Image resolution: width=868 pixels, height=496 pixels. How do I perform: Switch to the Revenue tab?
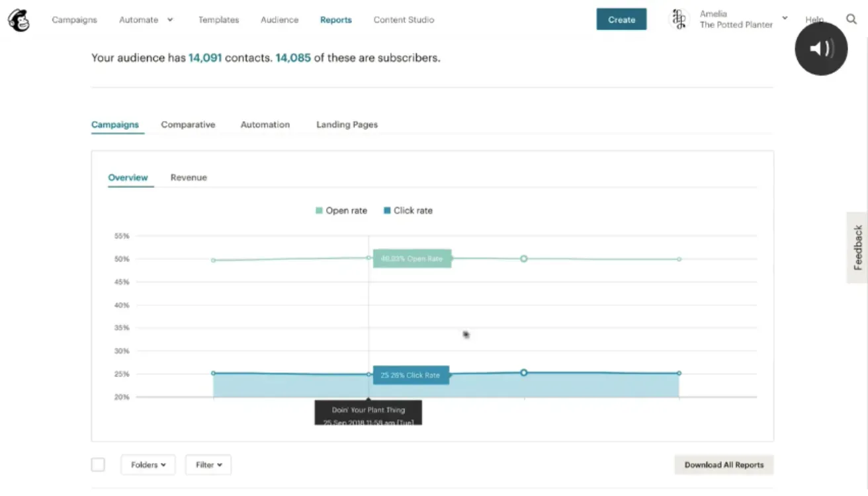coord(189,177)
